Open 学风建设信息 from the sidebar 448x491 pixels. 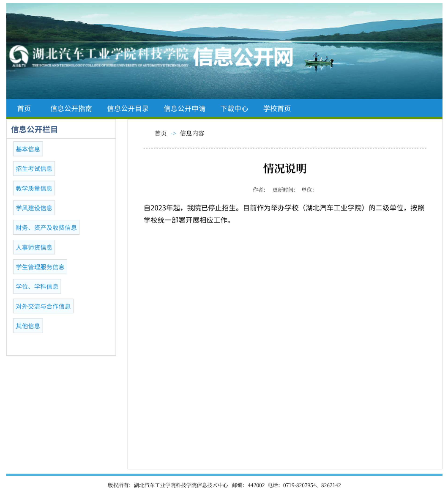pos(34,208)
